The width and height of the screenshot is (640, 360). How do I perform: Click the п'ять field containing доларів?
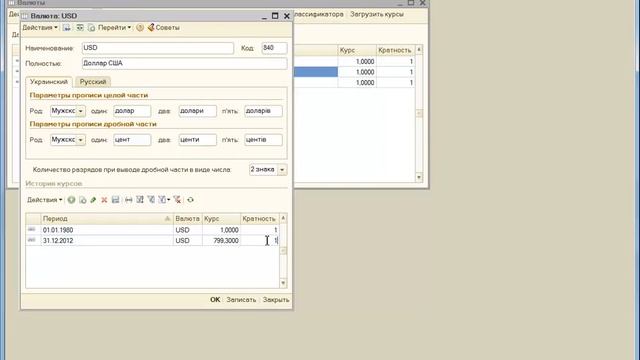click(x=263, y=111)
